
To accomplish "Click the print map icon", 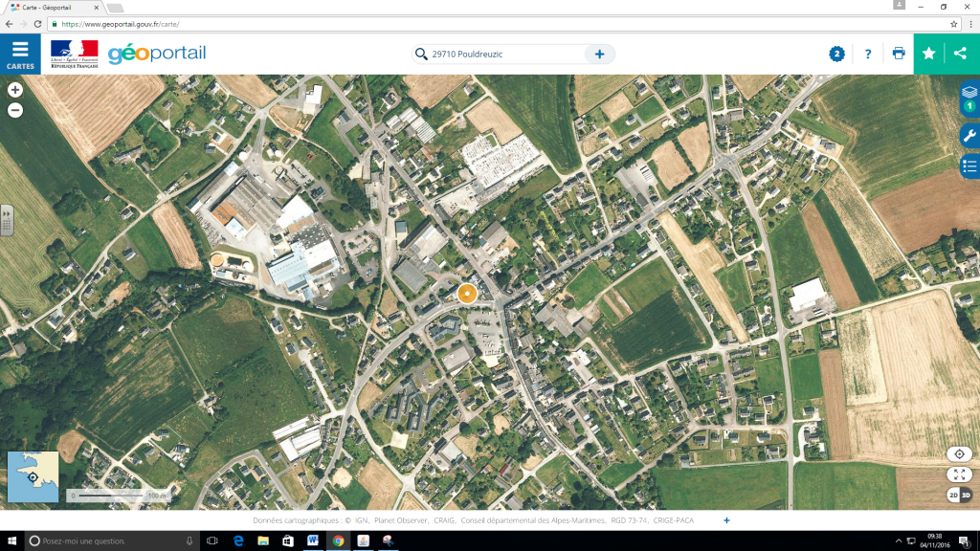I will pyautogui.click(x=898, y=54).
